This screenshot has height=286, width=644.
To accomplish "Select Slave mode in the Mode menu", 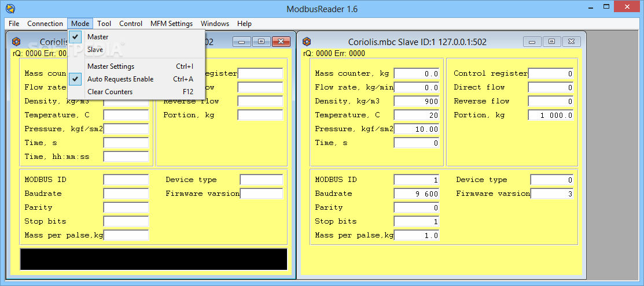I will 136,50.
